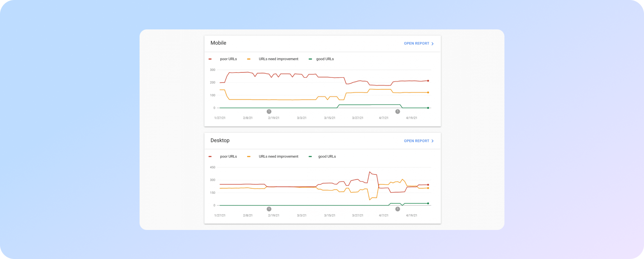Select red endpoint dot on Mobile chart
Viewport: 644px width, 259px height.
coord(428,81)
